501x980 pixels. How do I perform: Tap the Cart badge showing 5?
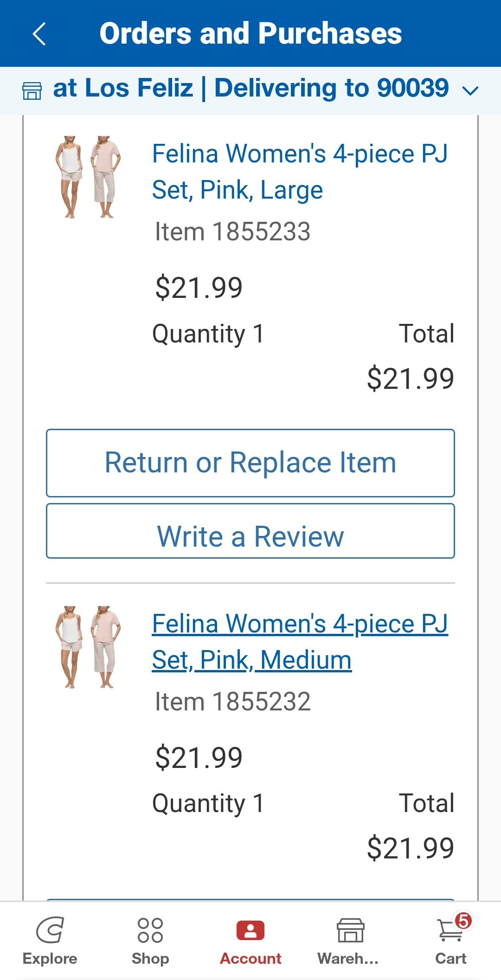pyautogui.click(x=463, y=921)
